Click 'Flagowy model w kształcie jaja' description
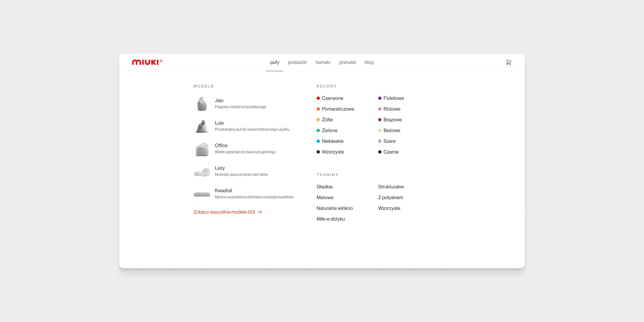 [x=240, y=107]
